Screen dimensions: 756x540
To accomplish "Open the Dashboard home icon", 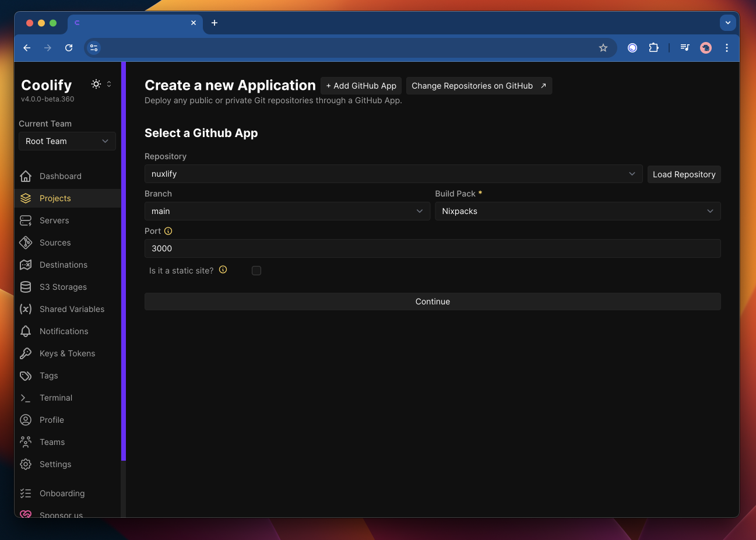I will pyautogui.click(x=26, y=176).
